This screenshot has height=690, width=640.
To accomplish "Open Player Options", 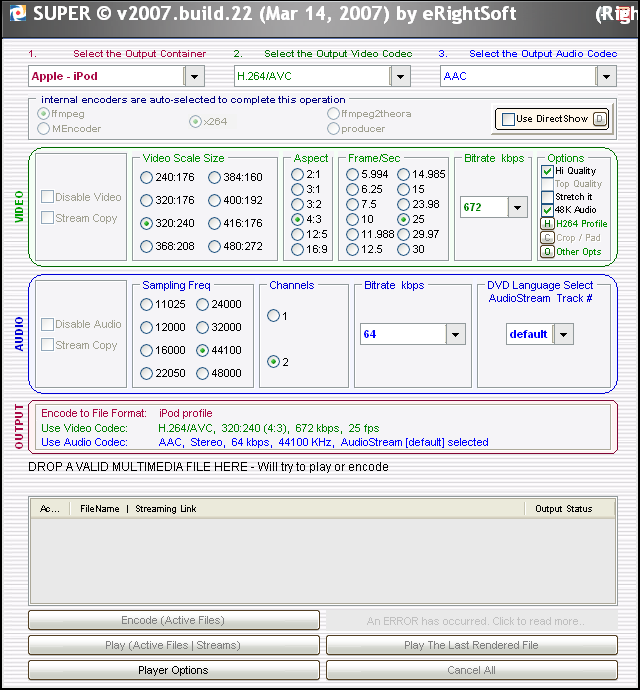I will coord(174,671).
